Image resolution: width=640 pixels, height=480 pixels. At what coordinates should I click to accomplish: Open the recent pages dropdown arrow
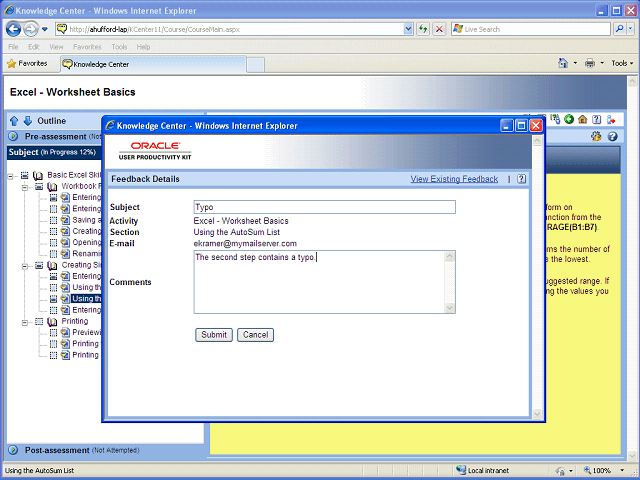(45, 29)
